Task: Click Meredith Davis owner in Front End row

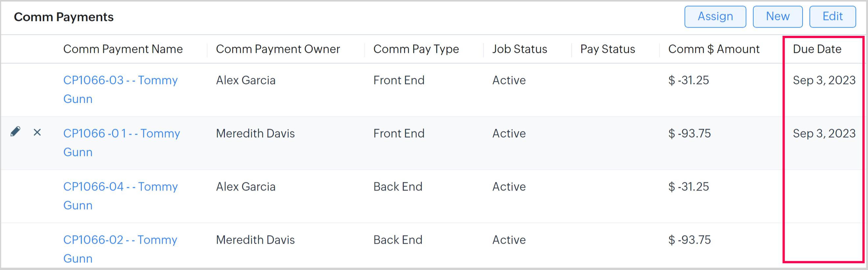Action: (x=255, y=134)
